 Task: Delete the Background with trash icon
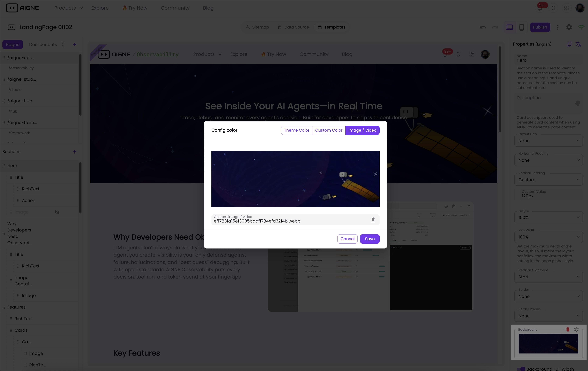[x=568, y=329]
